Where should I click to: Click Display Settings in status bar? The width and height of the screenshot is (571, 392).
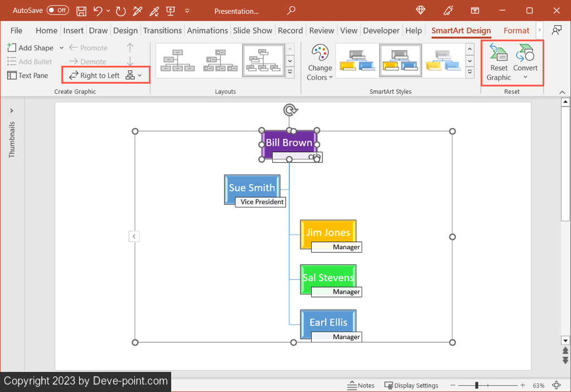(410, 385)
